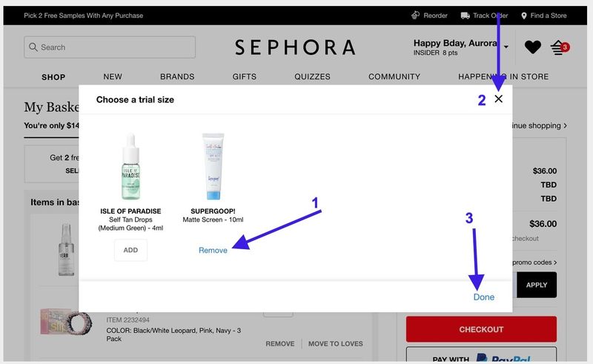Expand the account dropdown arrow
The width and height of the screenshot is (593, 364).
point(506,47)
